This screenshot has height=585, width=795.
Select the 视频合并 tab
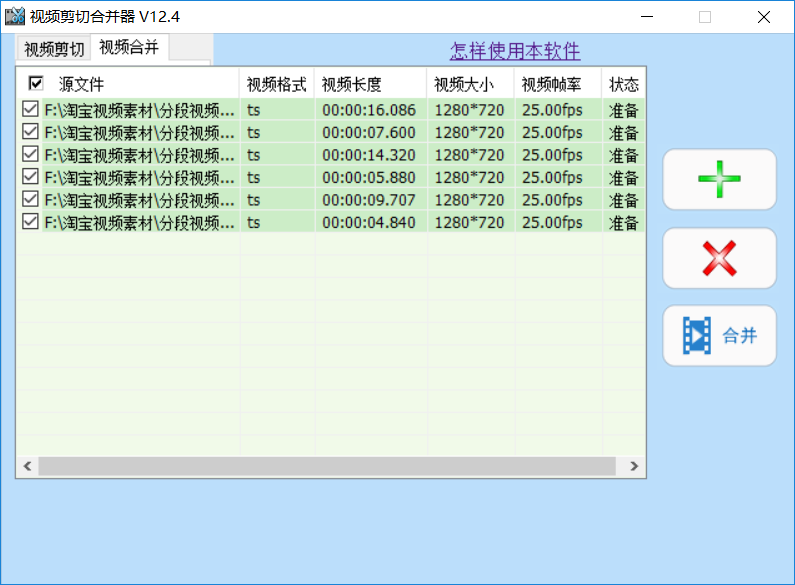click(129, 47)
